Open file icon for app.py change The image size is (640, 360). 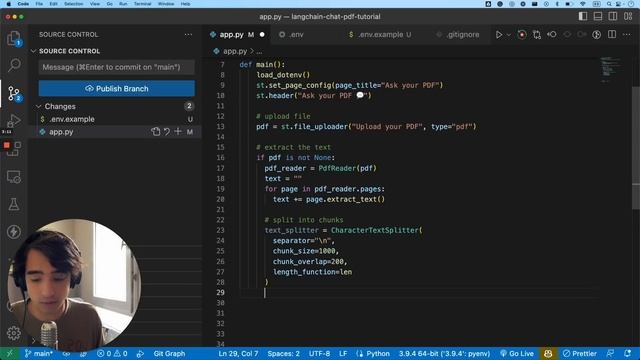(x=156, y=132)
